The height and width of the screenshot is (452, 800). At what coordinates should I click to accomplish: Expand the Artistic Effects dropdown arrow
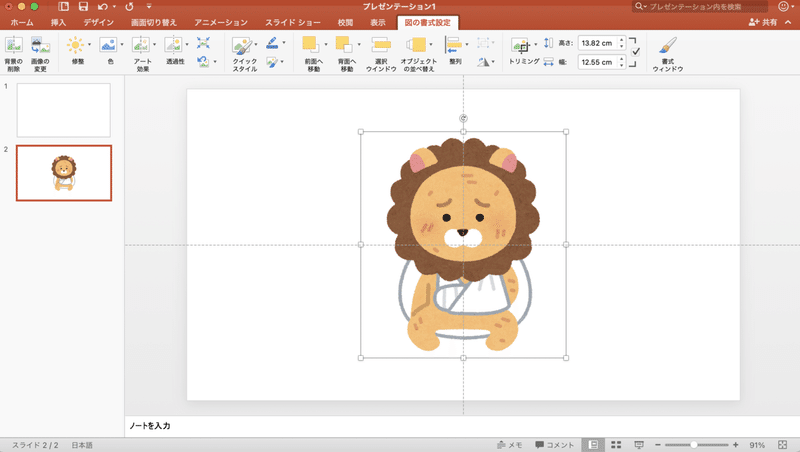pyautogui.click(x=155, y=45)
